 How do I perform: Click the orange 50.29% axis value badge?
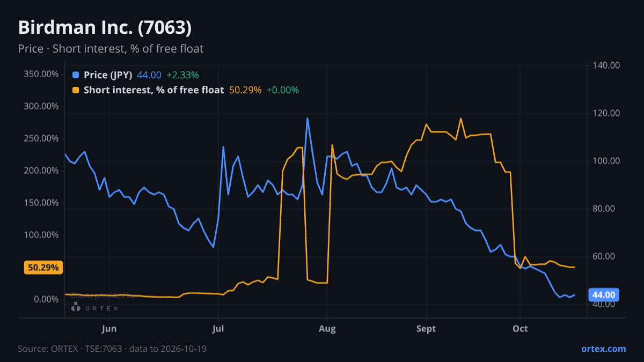pos(44,267)
